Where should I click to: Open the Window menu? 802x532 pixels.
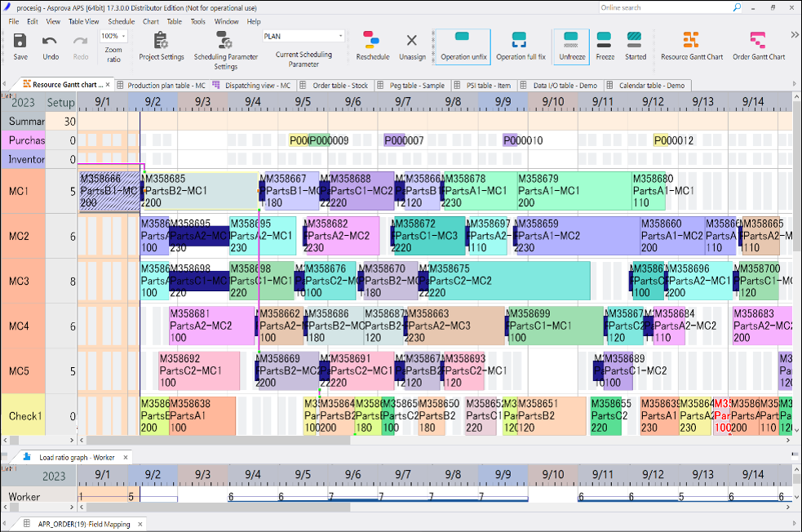tap(226, 21)
